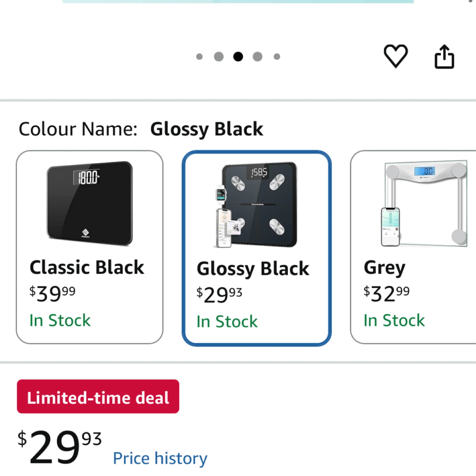Viewport: 476px width, 476px height.
Task: Open the Price history link
Action: coord(160,458)
